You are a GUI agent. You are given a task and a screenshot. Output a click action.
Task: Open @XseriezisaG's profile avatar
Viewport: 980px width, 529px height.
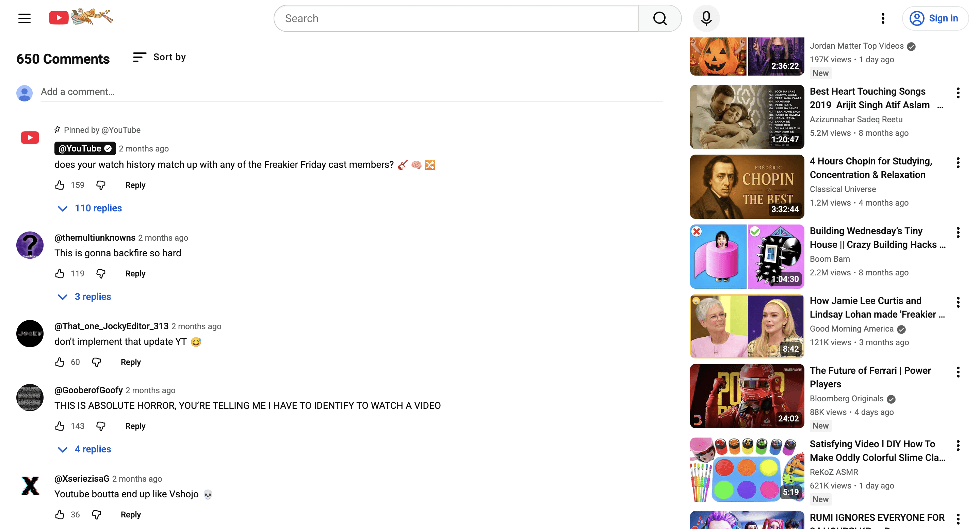point(30,486)
